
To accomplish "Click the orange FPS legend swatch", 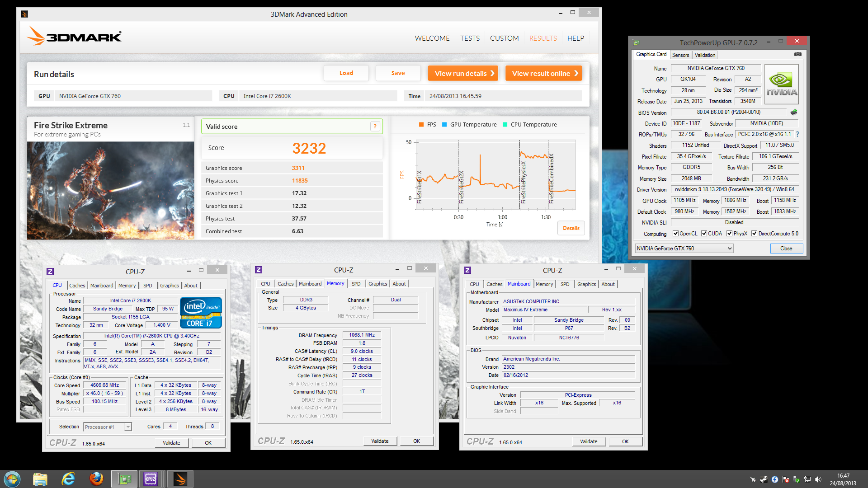I will [421, 125].
